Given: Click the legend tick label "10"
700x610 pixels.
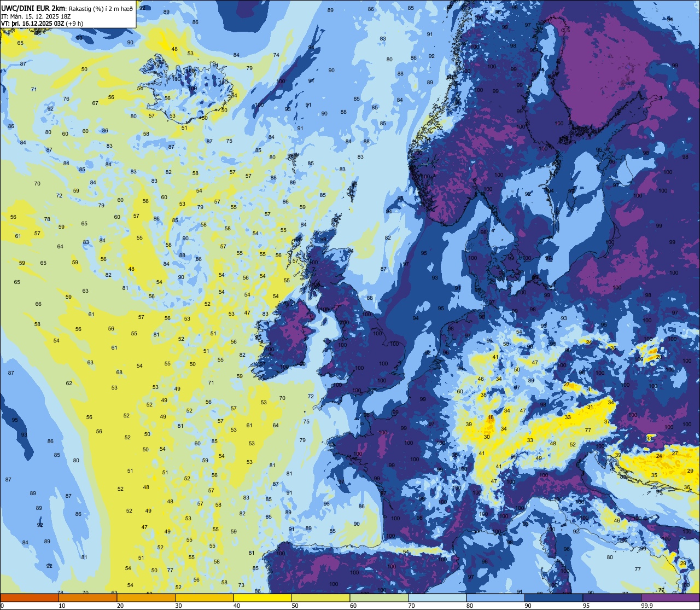Looking at the screenshot, I should (62, 606).
